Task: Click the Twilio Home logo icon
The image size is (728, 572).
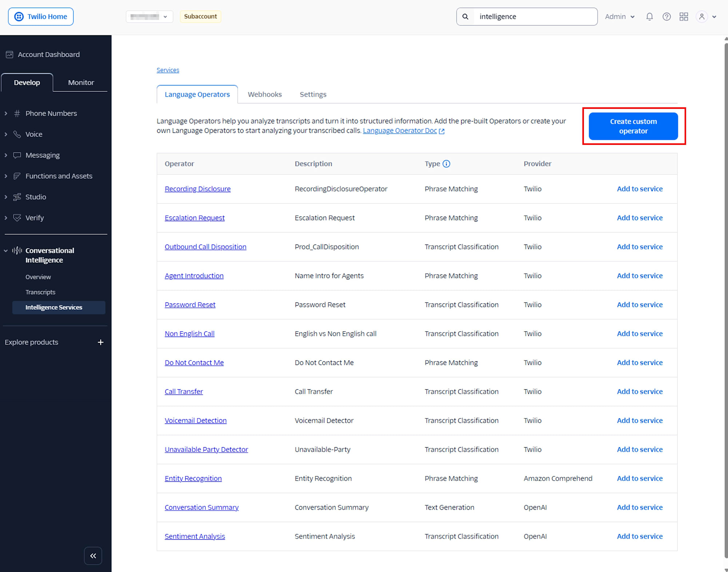Action: (x=19, y=16)
